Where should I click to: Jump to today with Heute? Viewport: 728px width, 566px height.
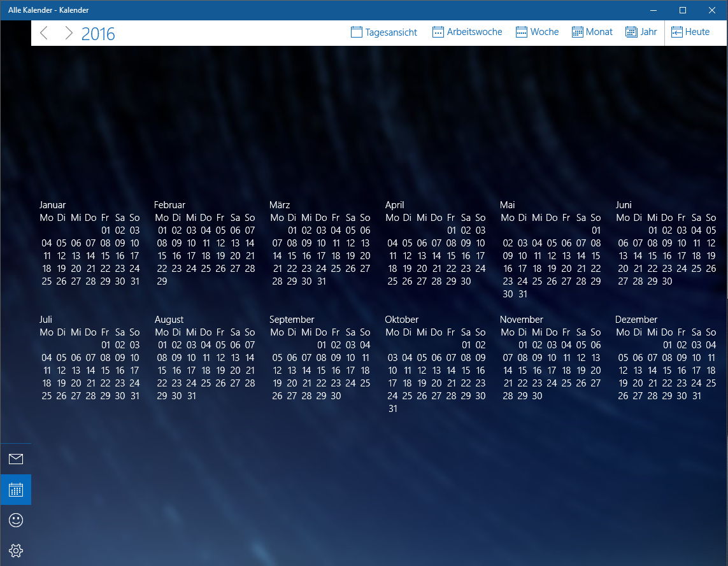(x=690, y=32)
